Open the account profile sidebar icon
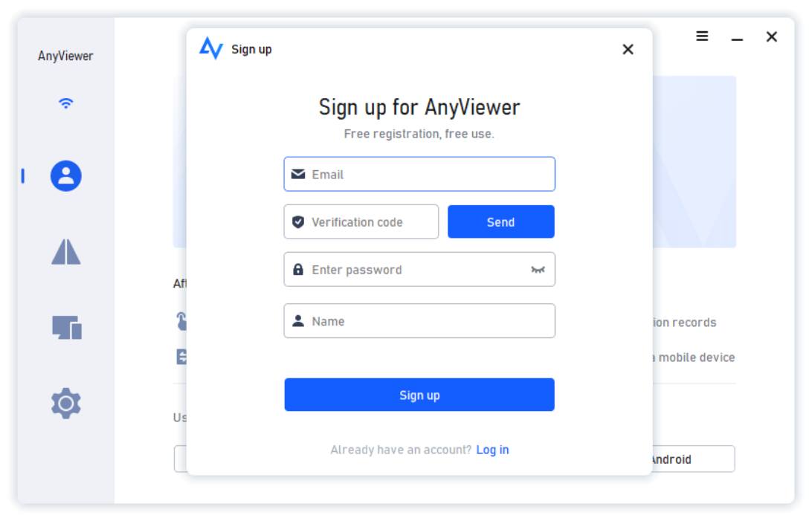812x521 pixels. coord(65,176)
